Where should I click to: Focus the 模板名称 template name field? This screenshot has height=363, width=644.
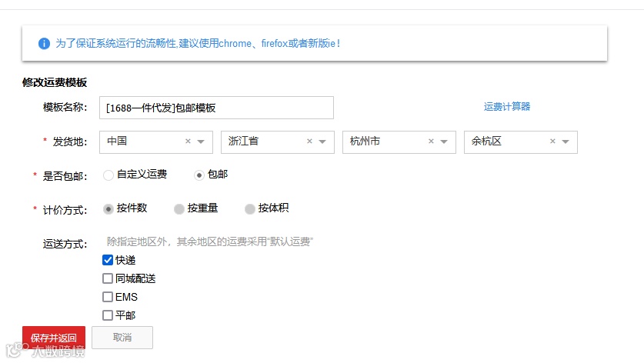216,108
